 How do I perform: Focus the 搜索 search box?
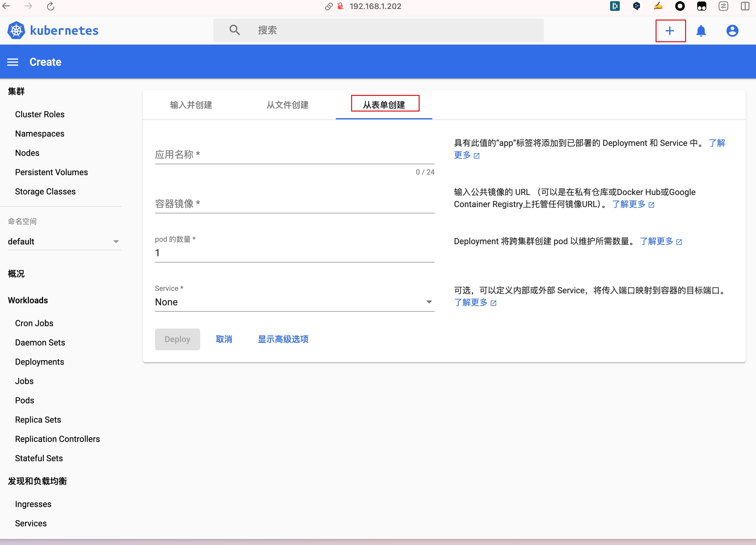point(378,30)
